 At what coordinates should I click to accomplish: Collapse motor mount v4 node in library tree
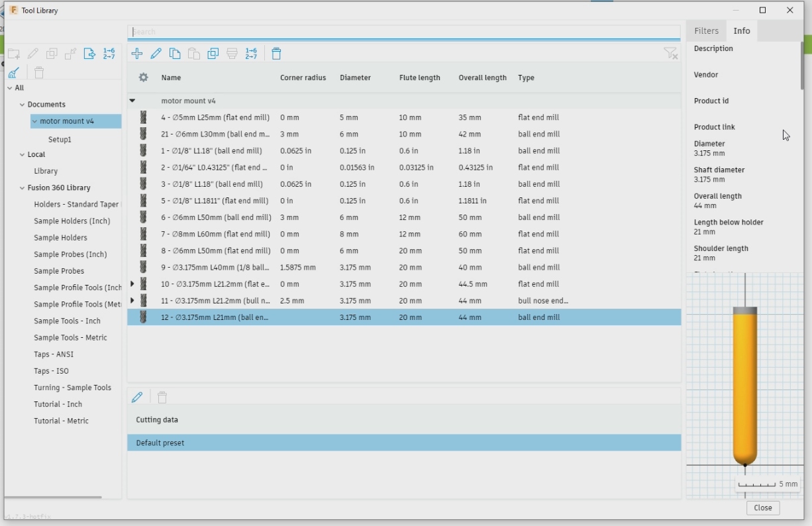(x=34, y=121)
